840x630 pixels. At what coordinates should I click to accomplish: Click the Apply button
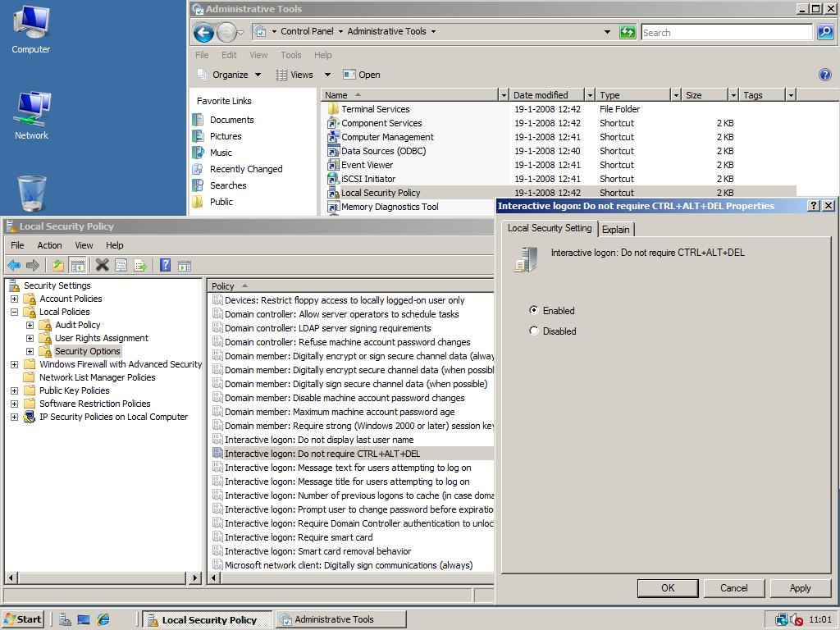pyautogui.click(x=800, y=587)
